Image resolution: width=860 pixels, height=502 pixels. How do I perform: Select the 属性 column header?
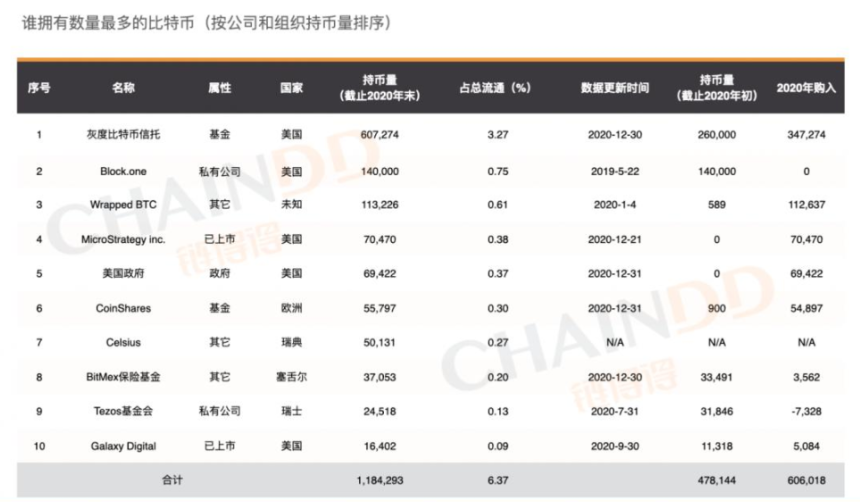click(219, 87)
